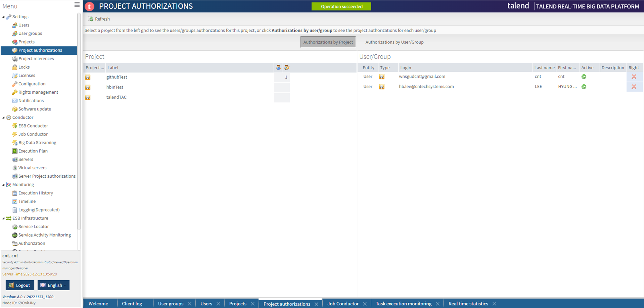Close the Users tab
Image resolution: width=644 pixels, height=308 pixels.
tap(218, 304)
